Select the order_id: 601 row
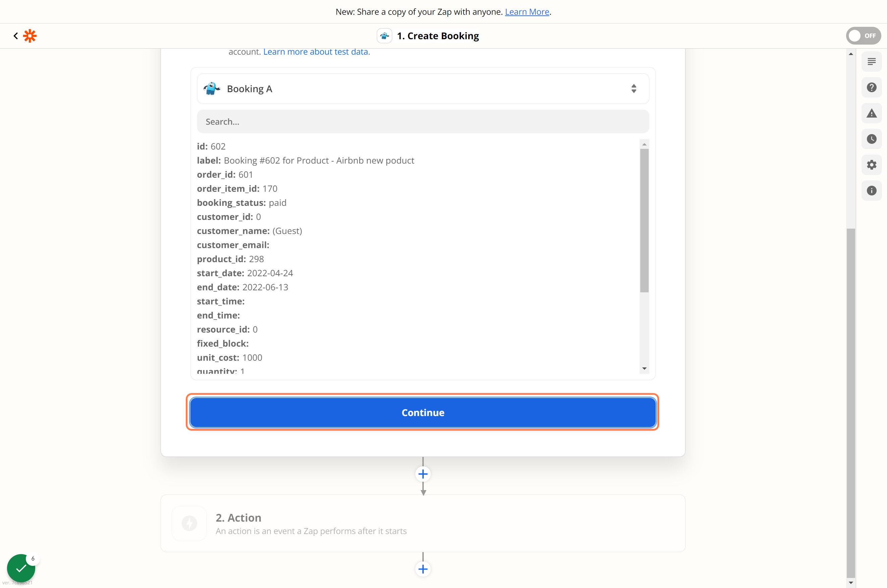The height and width of the screenshot is (588, 887). [225, 175]
